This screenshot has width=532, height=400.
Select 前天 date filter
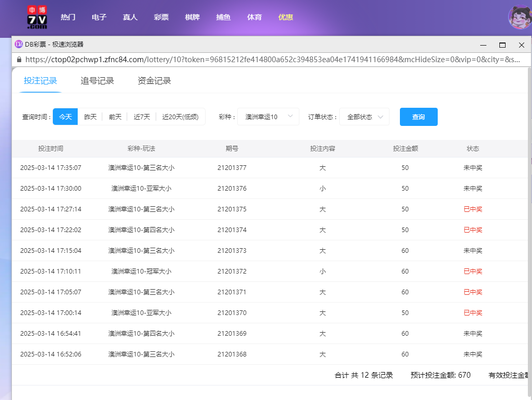tap(115, 117)
